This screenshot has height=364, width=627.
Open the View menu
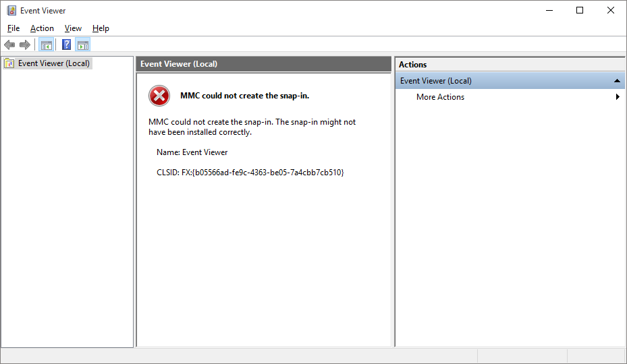pos(73,28)
